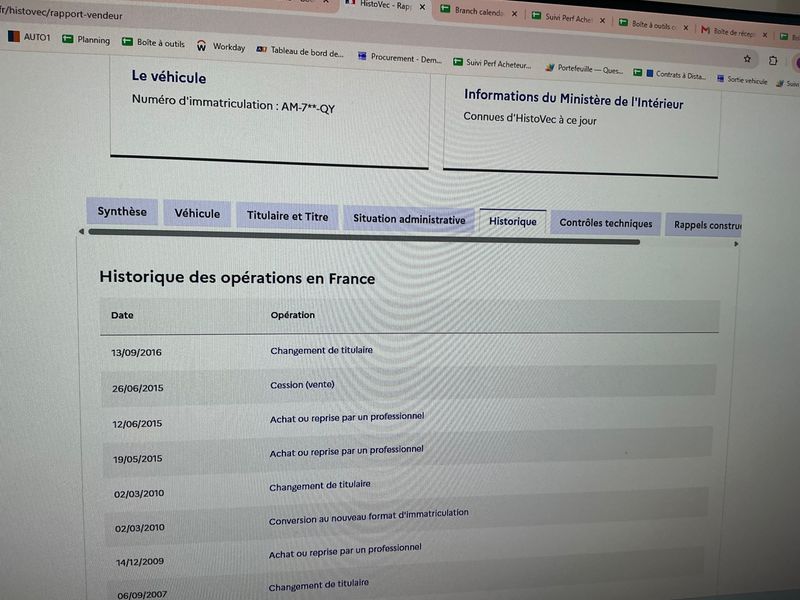
Task: Open Suivi Perf Acheteur bookmark
Action: pos(492,64)
